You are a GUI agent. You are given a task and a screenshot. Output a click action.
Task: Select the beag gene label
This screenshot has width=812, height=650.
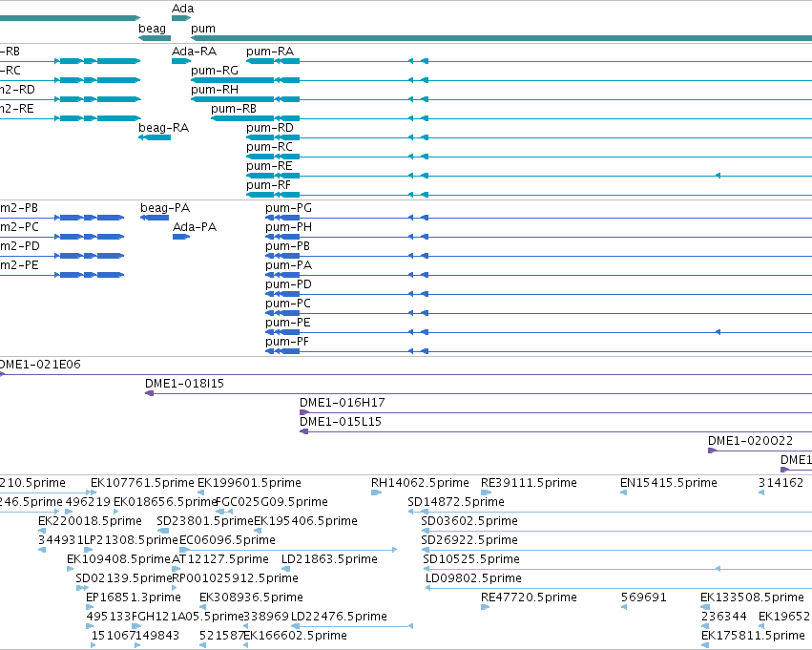[x=153, y=29]
